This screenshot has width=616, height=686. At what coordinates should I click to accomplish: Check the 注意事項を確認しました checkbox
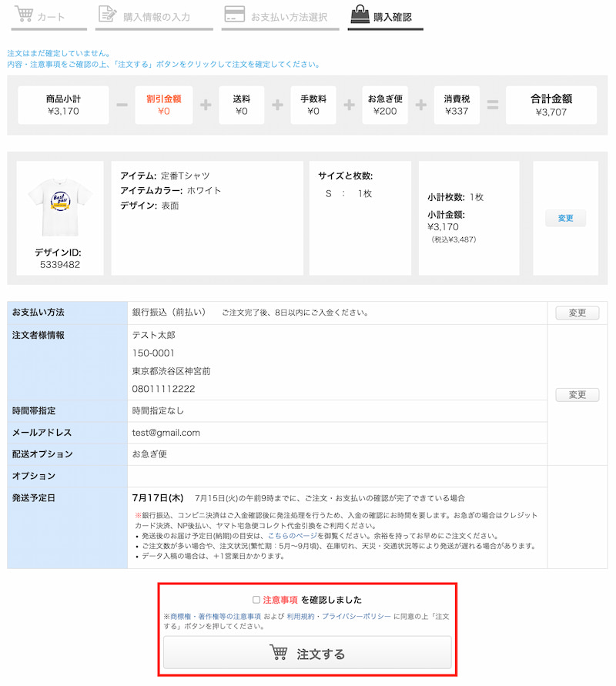[256, 599]
